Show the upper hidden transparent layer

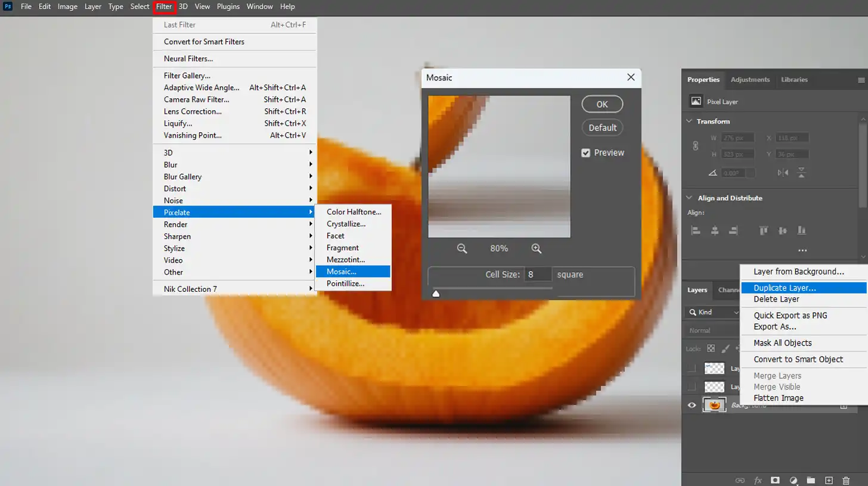click(x=692, y=369)
